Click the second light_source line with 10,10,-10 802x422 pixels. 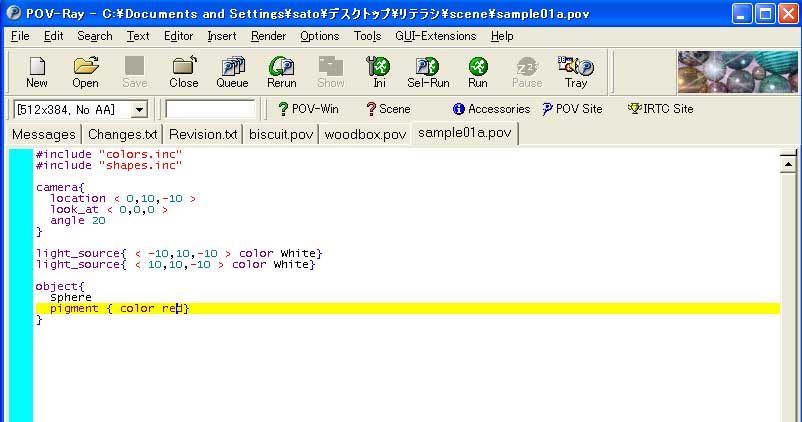(x=175, y=264)
